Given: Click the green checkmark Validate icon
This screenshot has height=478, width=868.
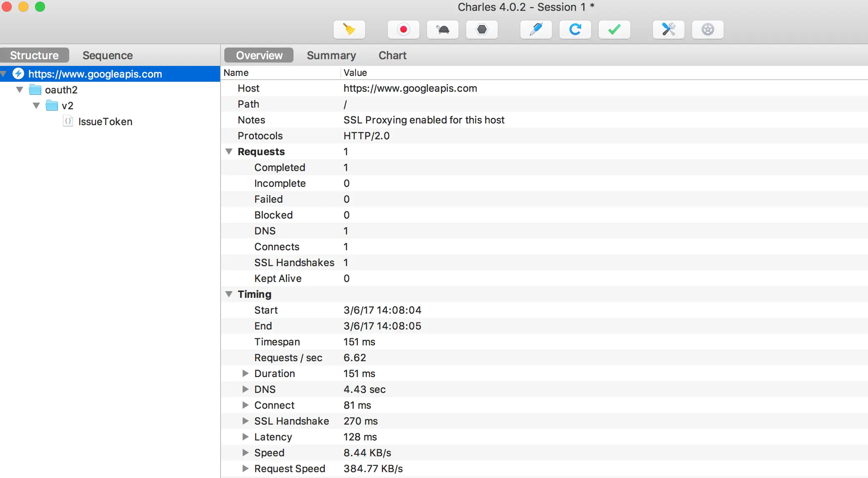Looking at the screenshot, I should (614, 30).
